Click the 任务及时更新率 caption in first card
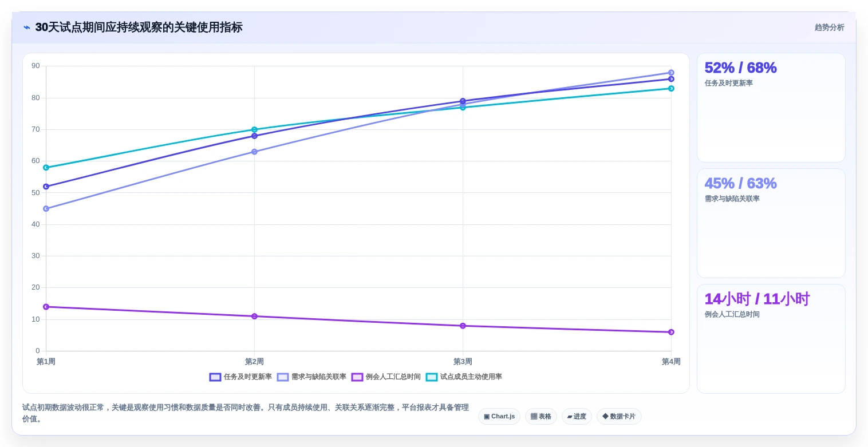The width and height of the screenshot is (868, 447). (728, 83)
